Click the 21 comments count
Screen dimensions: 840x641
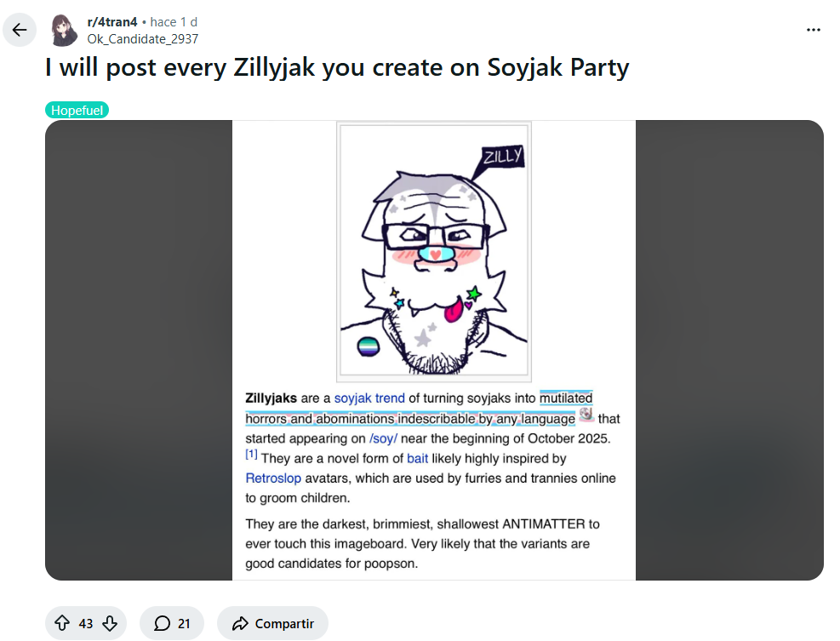184,624
